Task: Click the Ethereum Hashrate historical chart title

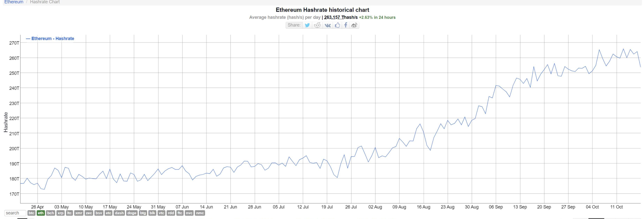Action: [322, 10]
